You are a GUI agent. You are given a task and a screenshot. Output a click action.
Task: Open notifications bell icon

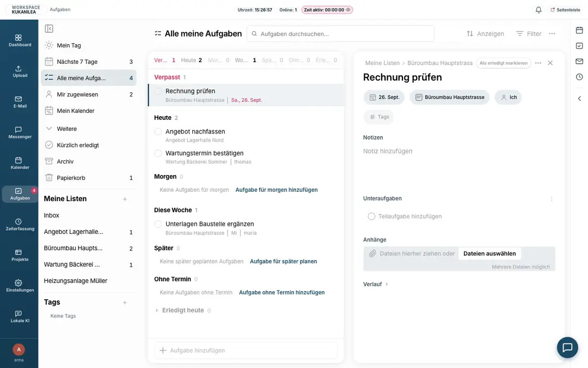point(538,10)
